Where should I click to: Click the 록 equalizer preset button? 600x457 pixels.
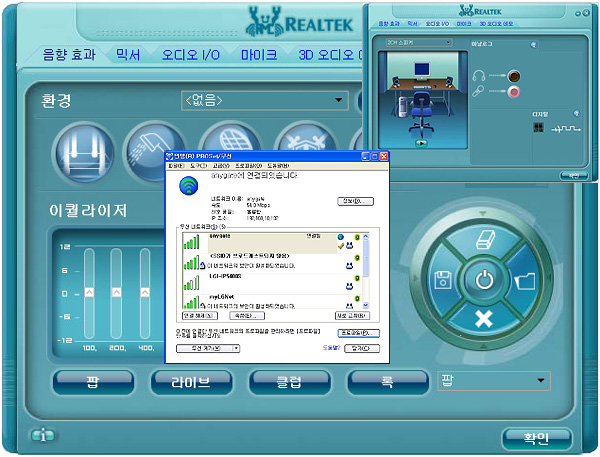(x=388, y=382)
